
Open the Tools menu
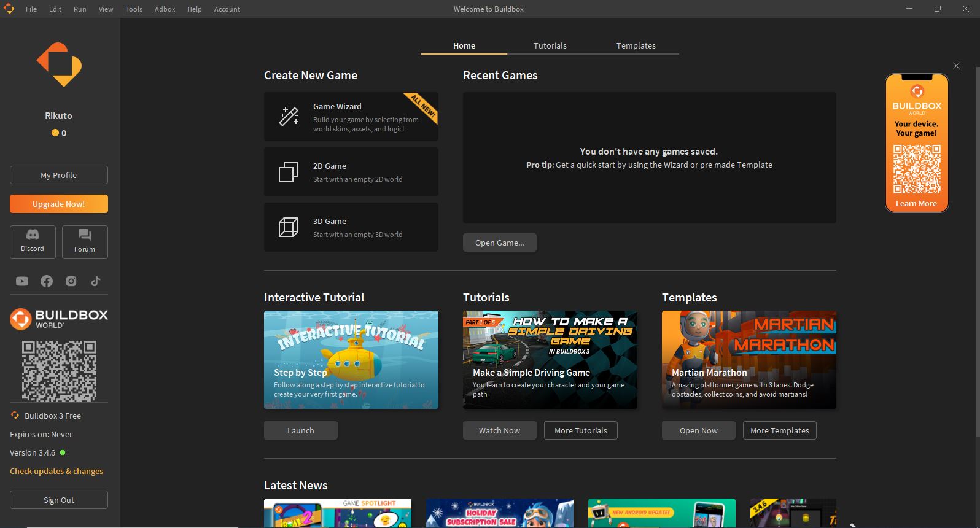point(134,9)
